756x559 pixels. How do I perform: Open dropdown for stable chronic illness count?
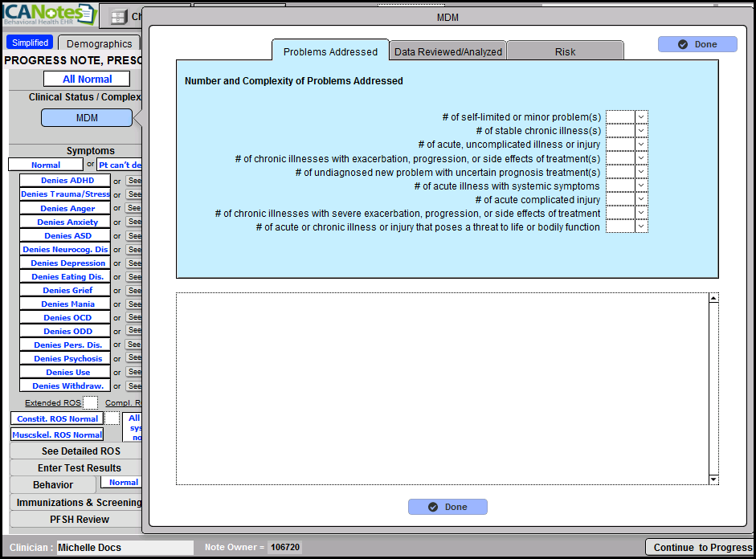point(641,131)
